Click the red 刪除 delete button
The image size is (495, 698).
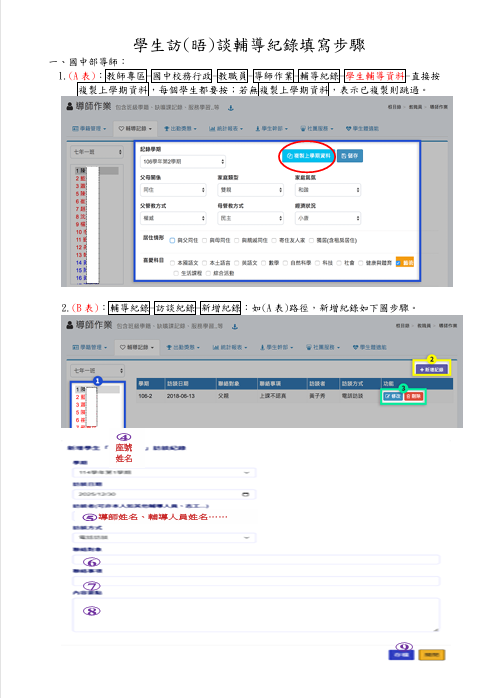[414, 396]
